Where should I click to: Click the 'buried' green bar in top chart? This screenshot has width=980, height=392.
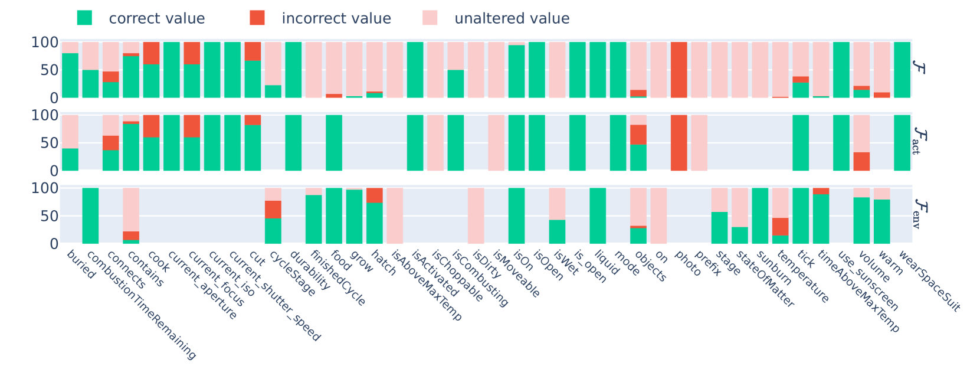pyautogui.click(x=70, y=76)
